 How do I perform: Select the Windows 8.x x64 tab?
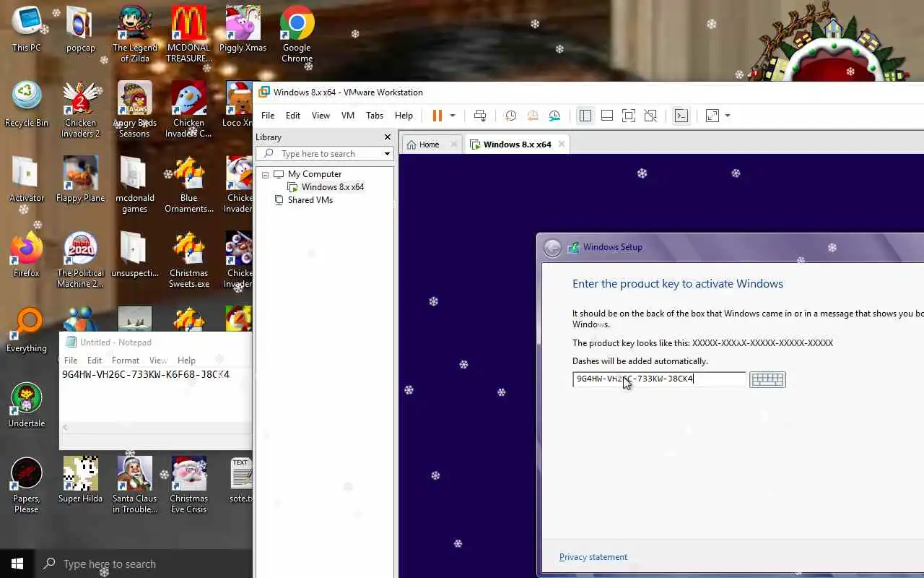click(517, 144)
